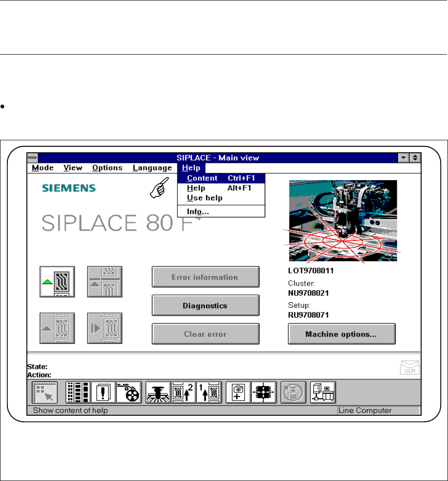Click the Show content of help status text
Image resolution: width=448 pixels, height=481 pixels.
point(70,411)
